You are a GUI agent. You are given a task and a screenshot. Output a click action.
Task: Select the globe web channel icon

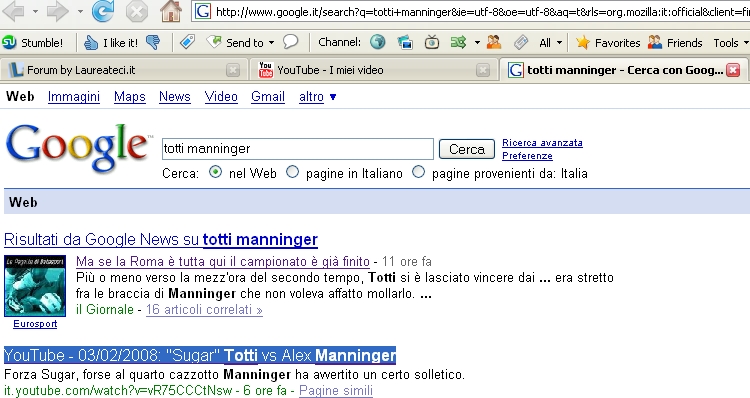(x=378, y=42)
